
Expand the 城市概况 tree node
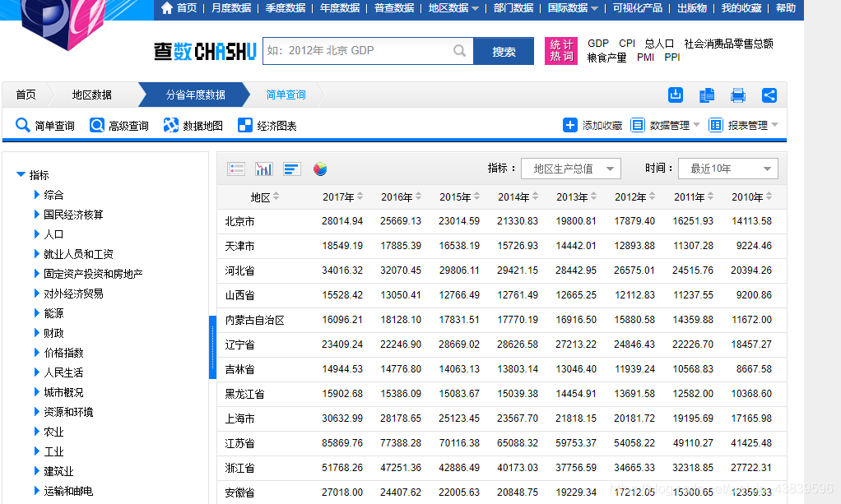37,391
